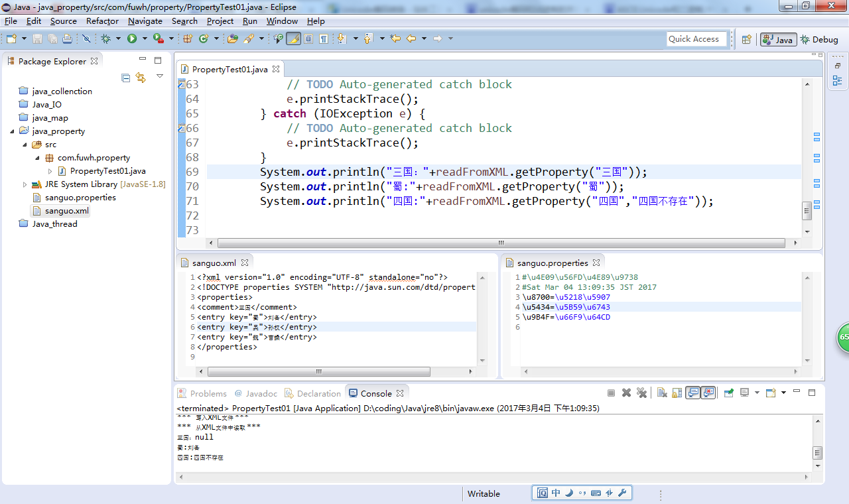This screenshot has height=504, width=849.
Task: Toggle Pin Console
Action: pos(729,393)
